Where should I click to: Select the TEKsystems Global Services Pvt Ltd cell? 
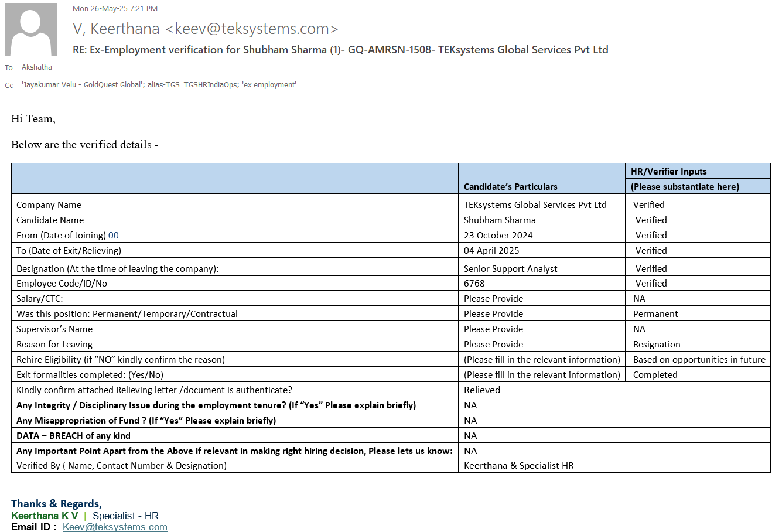pyautogui.click(x=535, y=205)
